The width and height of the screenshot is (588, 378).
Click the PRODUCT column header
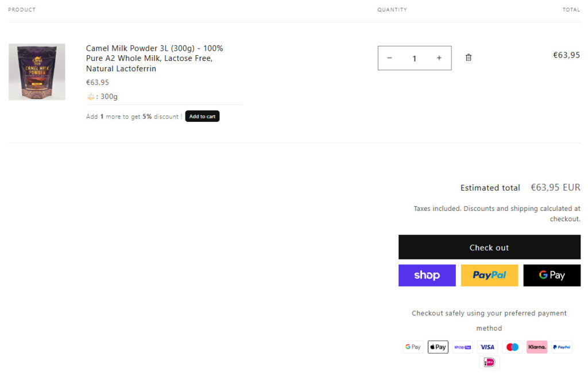coord(22,9)
